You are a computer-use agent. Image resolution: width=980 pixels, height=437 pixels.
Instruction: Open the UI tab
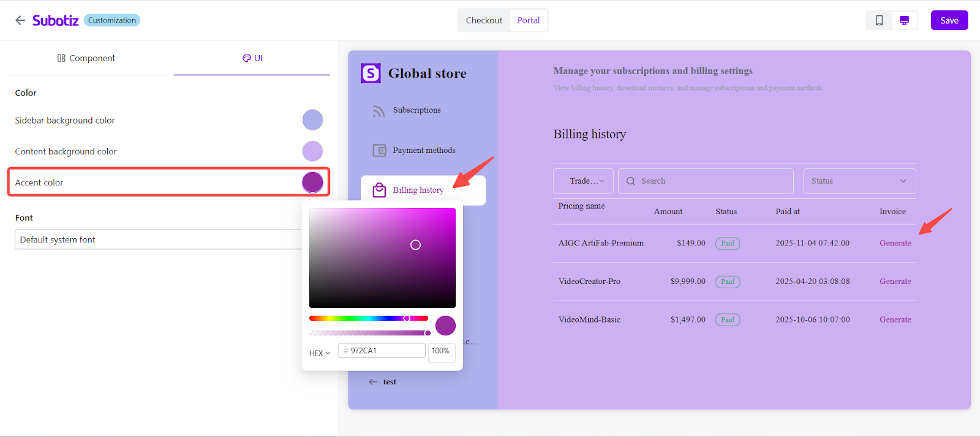point(252,58)
